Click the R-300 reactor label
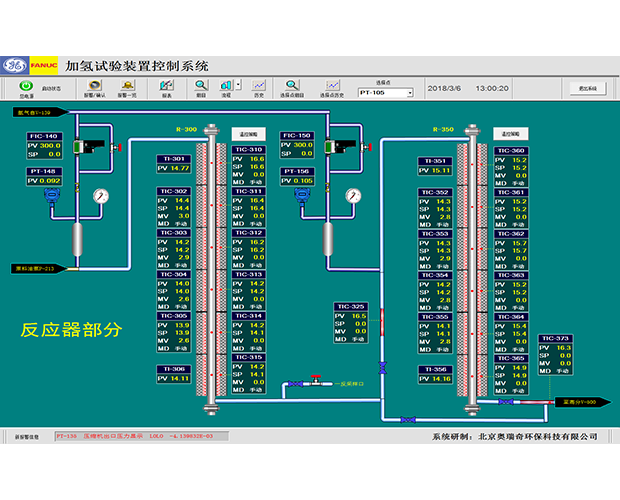Screen dimensions: 620x500 pos(186,129)
